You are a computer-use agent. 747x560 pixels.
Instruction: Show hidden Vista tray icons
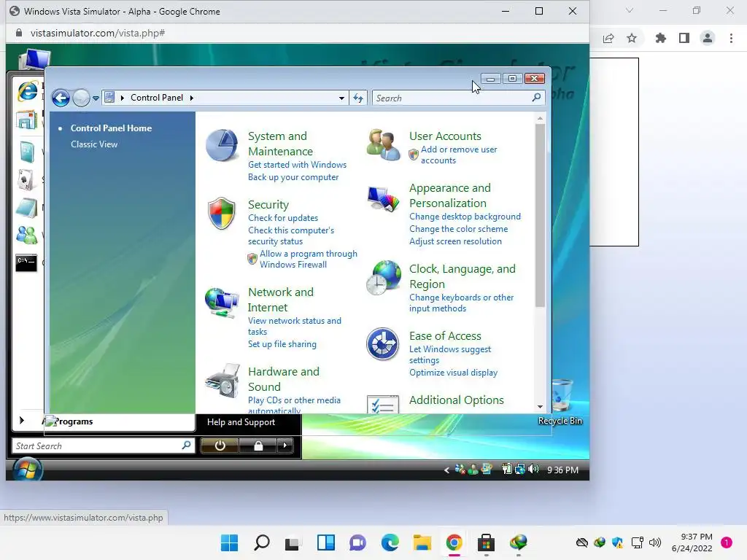coord(446,470)
